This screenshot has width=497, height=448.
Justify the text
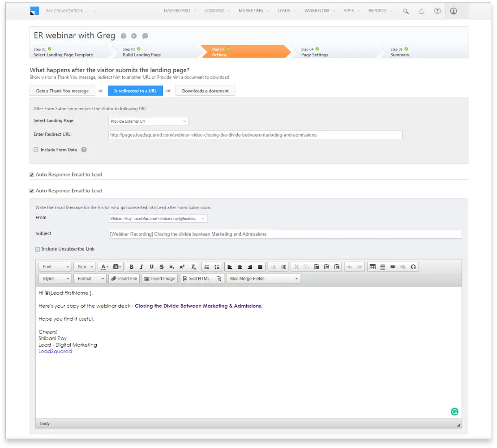pyautogui.click(x=260, y=267)
